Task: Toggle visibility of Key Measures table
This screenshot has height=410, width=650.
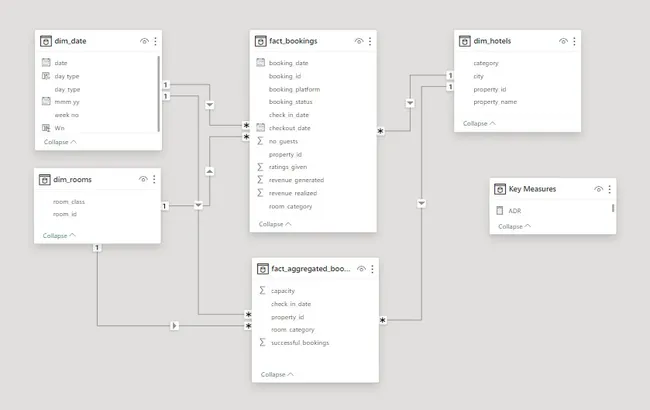Action: point(598,189)
